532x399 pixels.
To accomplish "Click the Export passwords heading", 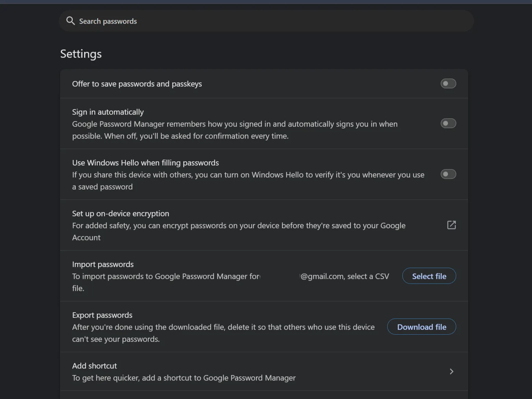I will [102, 315].
